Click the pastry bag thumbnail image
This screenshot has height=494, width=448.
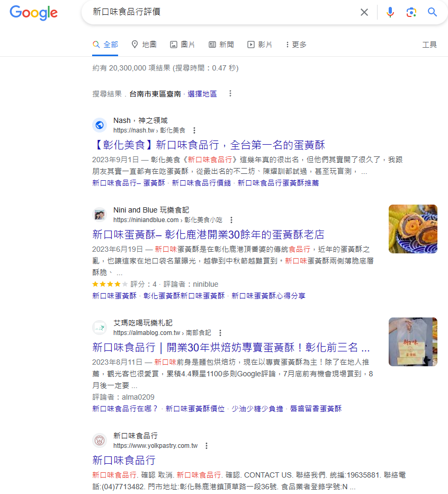pos(413,342)
